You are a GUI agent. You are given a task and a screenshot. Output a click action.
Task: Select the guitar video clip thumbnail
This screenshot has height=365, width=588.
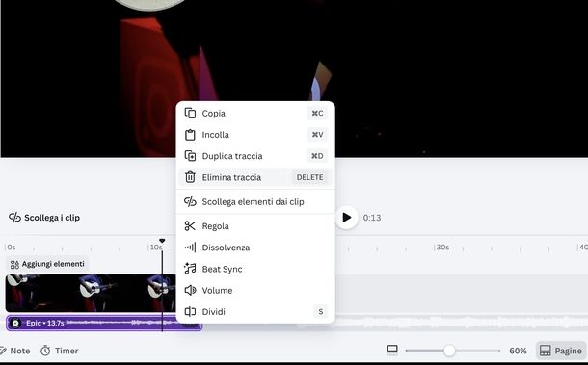91,293
